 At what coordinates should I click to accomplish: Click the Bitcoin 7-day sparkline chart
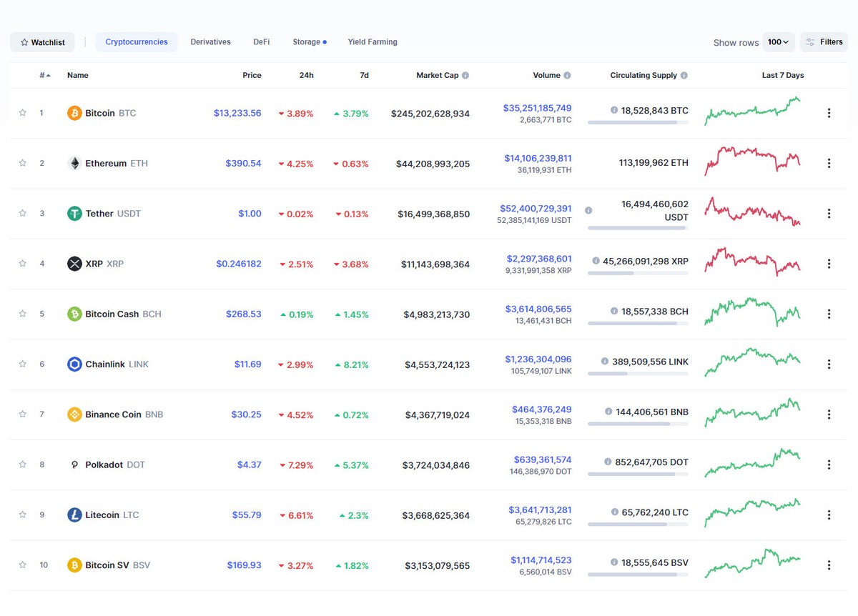[752, 112]
